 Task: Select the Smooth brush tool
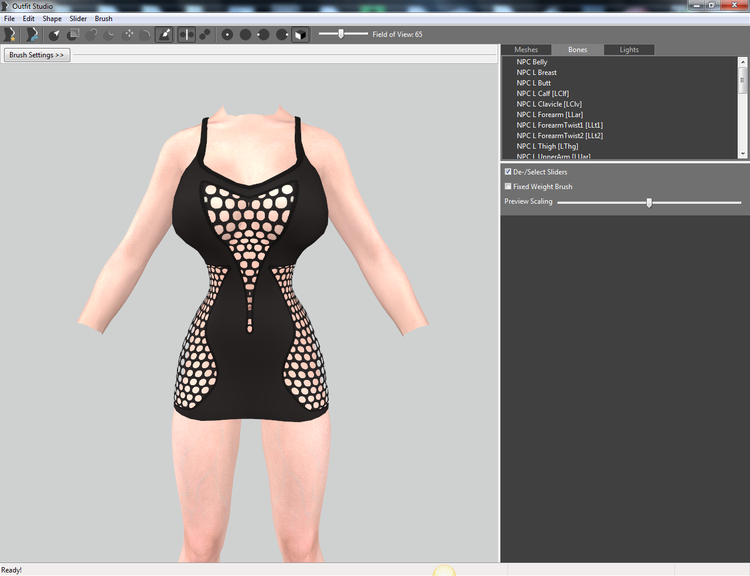pos(145,34)
